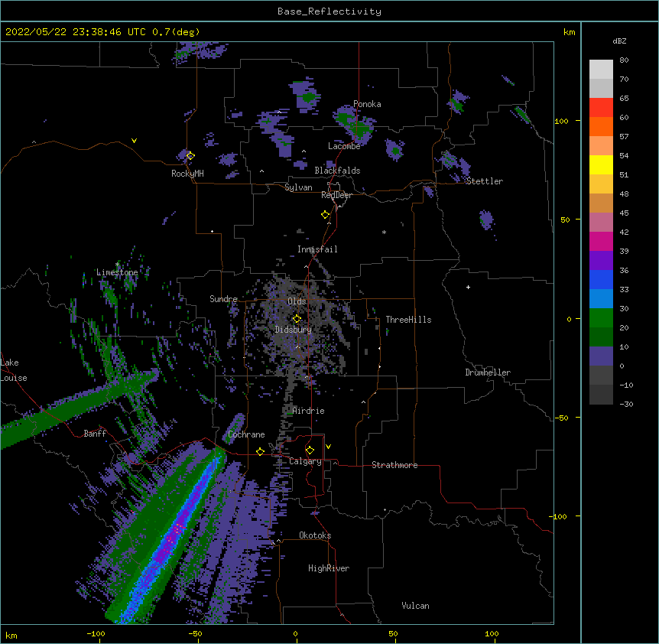Image resolution: width=659 pixels, height=644 pixels.
Task: Pick the orange 57-60 dBZ legend swatch
Action: coord(601,126)
